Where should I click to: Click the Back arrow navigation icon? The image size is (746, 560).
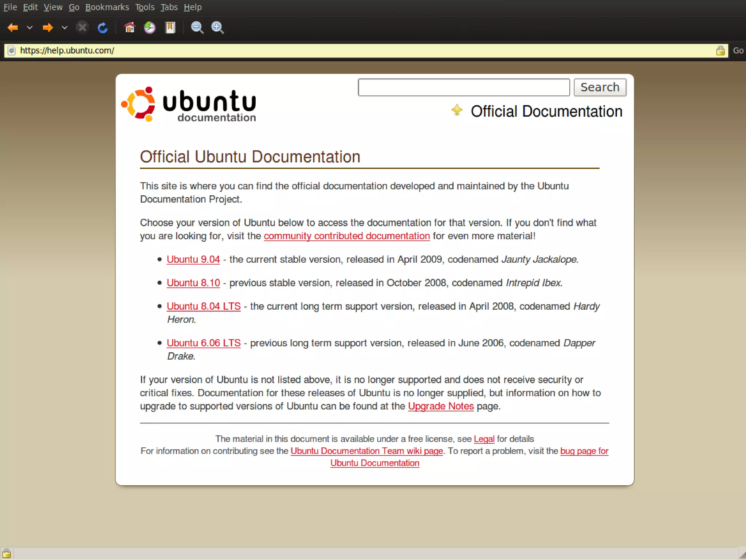[x=13, y=28]
